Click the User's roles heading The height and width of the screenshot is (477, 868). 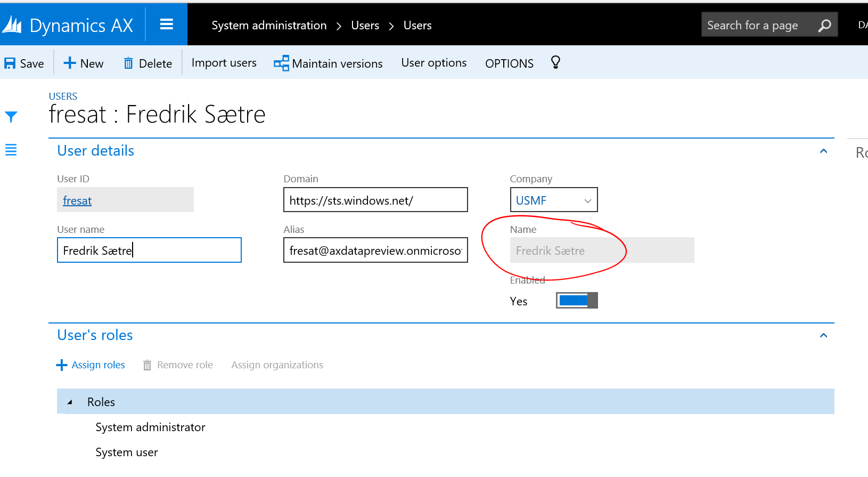pos(95,335)
